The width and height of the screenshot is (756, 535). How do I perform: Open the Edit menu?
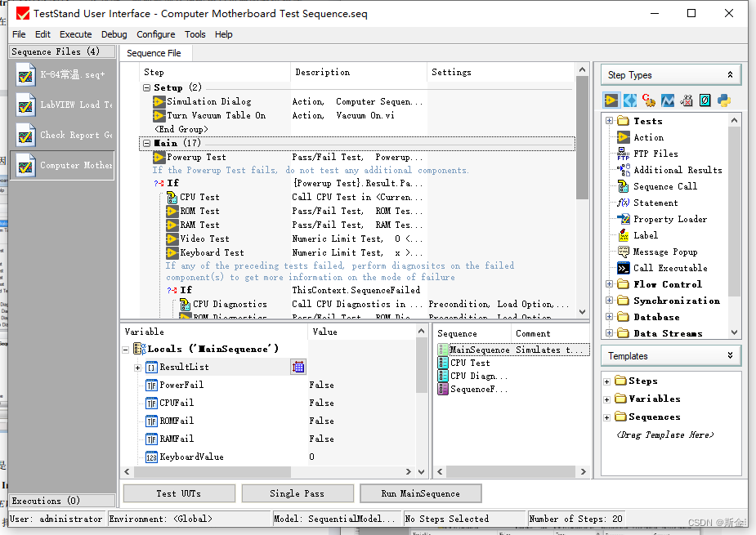42,34
